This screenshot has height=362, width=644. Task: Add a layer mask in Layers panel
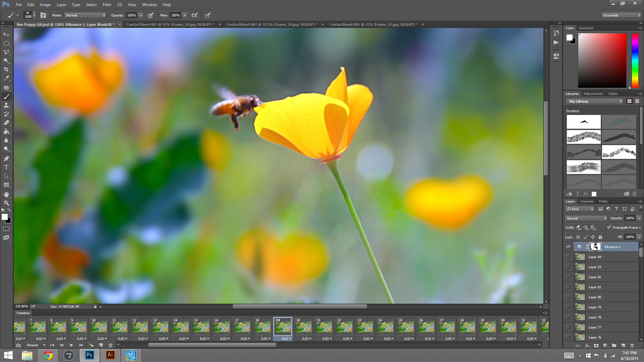(x=596, y=346)
